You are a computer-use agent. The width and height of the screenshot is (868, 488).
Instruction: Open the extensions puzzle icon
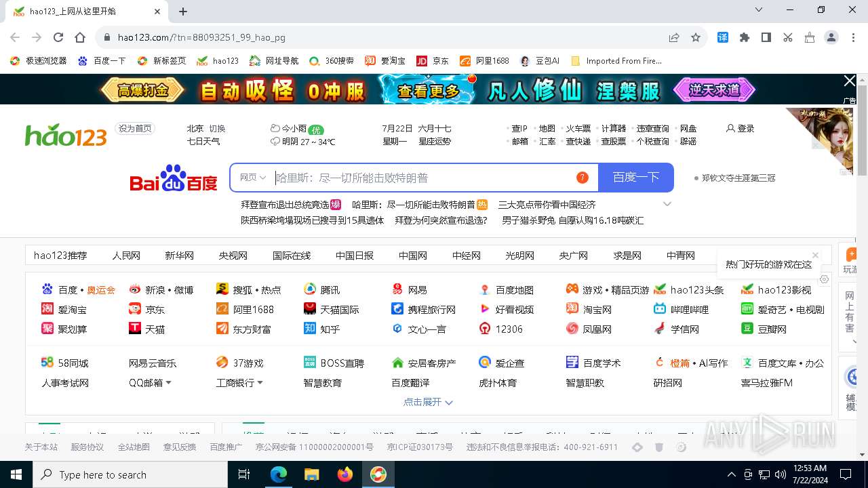pos(745,37)
